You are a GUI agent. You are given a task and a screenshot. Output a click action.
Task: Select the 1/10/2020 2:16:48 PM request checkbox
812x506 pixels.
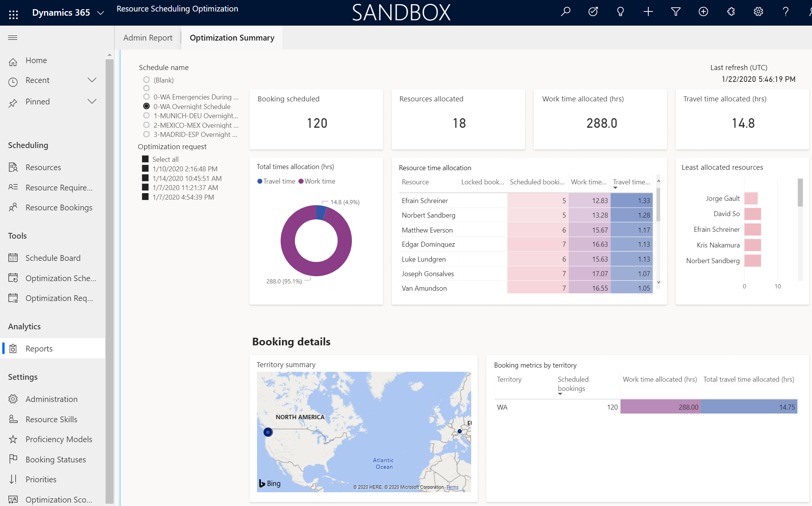click(x=144, y=169)
